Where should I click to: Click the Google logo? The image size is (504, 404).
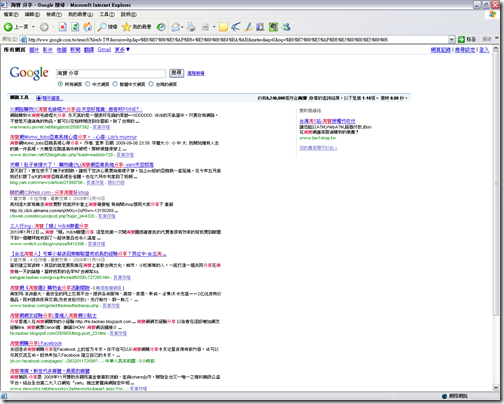(29, 73)
